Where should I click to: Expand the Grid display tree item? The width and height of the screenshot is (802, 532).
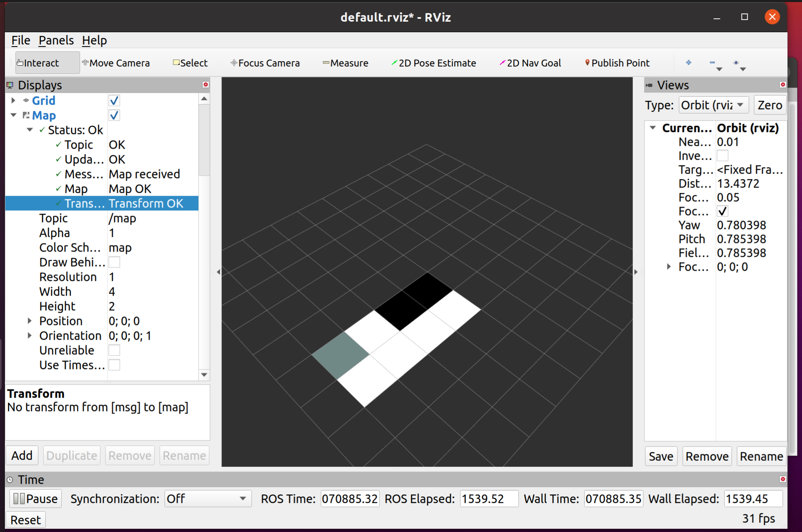pyautogui.click(x=13, y=100)
